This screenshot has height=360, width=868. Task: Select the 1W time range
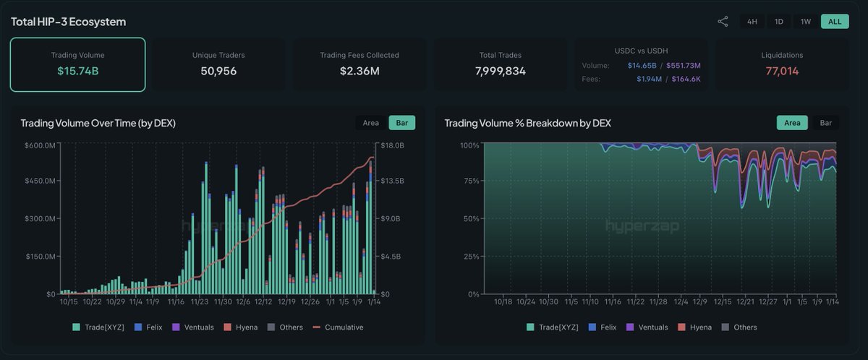click(806, 22)
